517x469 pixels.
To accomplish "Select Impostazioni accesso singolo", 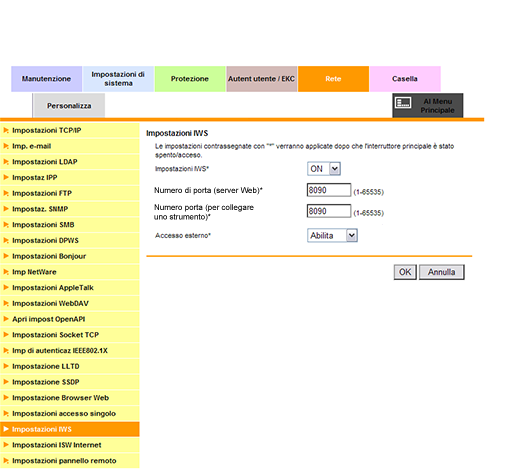I will pyautogui.click(x=70, y=413).
